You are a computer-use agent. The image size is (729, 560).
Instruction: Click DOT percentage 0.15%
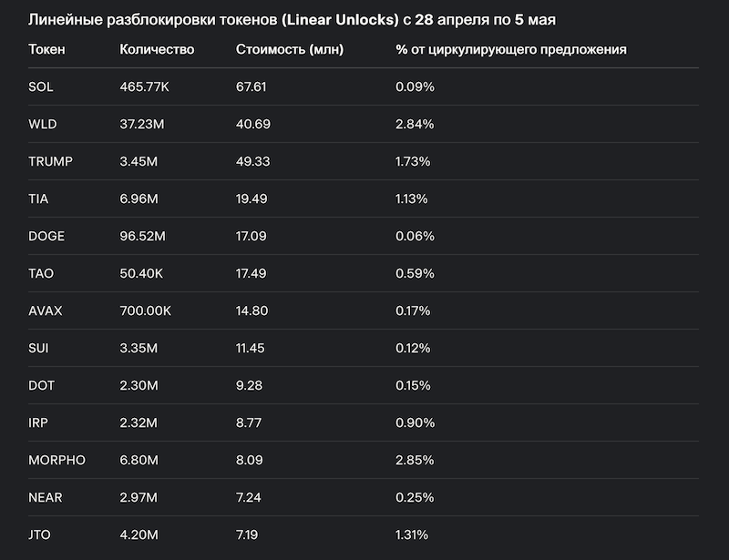(x=413, y=385)
